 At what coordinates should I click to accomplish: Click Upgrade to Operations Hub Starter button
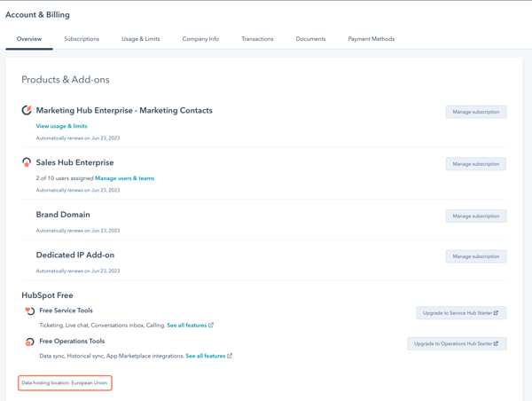click(x=457, y=343)
